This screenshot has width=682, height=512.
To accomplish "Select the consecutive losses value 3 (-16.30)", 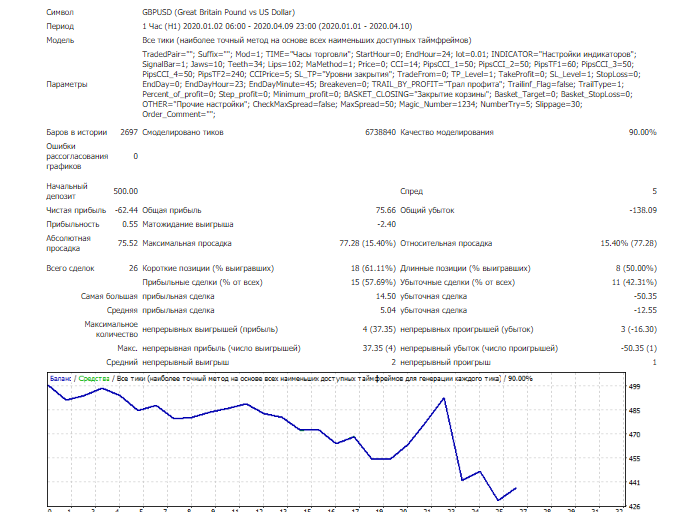I will (639, 329).
